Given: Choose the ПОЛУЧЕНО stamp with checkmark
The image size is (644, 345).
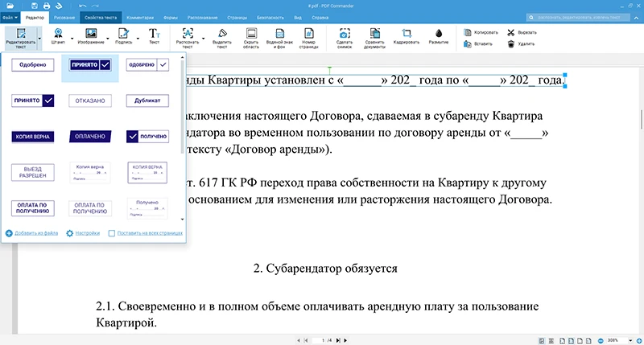Looking at the screenshot, I should click(x=147, y=137).
